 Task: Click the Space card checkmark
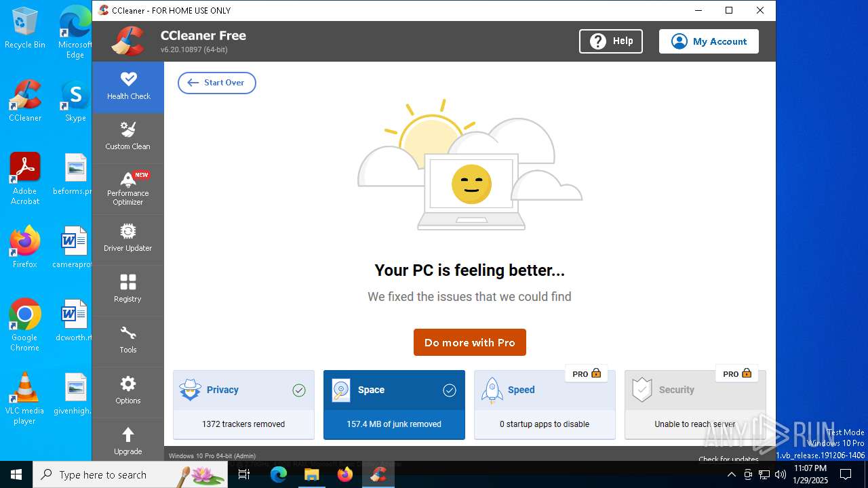[450, 390]
